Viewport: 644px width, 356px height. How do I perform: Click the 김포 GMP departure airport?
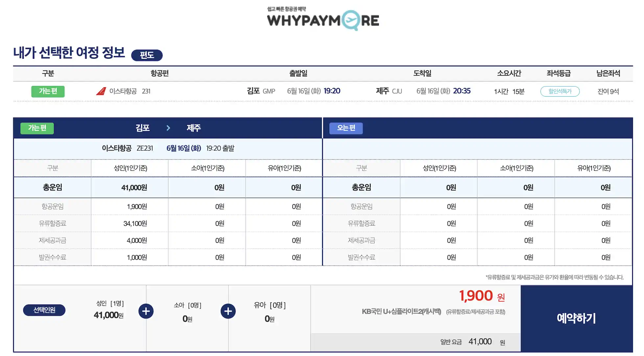click(261, 91)
